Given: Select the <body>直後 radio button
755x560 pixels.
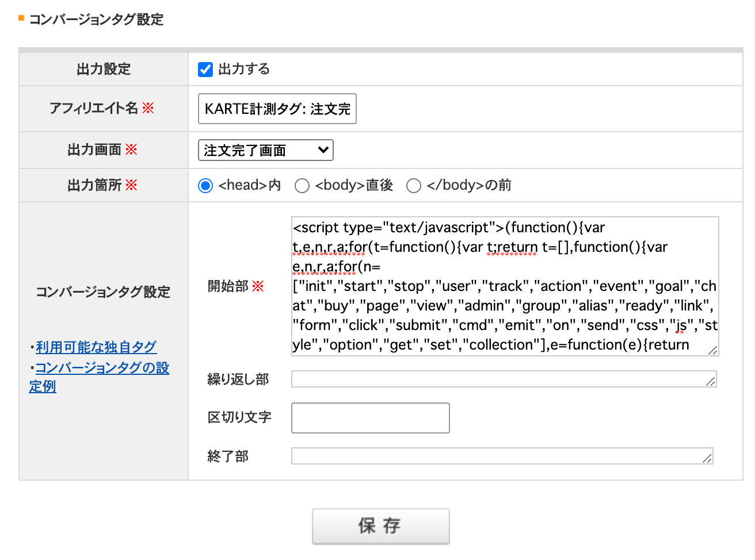Looking at the screenshot, I should 302,186.
